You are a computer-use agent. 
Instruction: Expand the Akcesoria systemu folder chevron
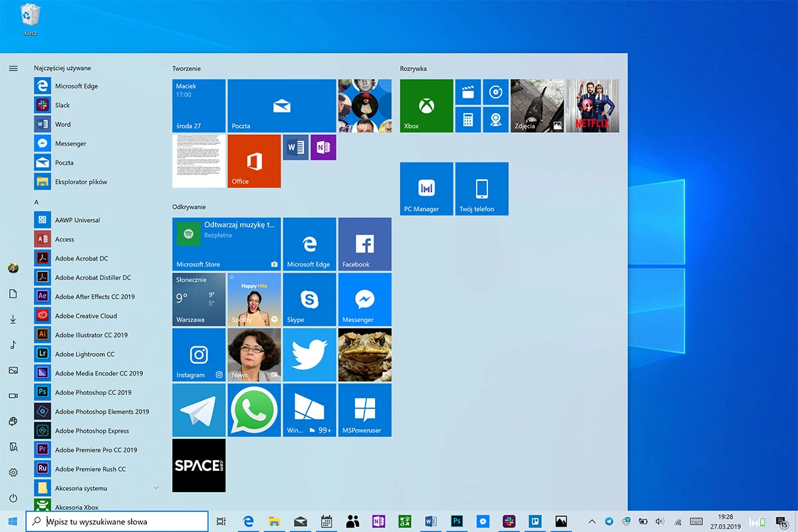tap(156, 488)
